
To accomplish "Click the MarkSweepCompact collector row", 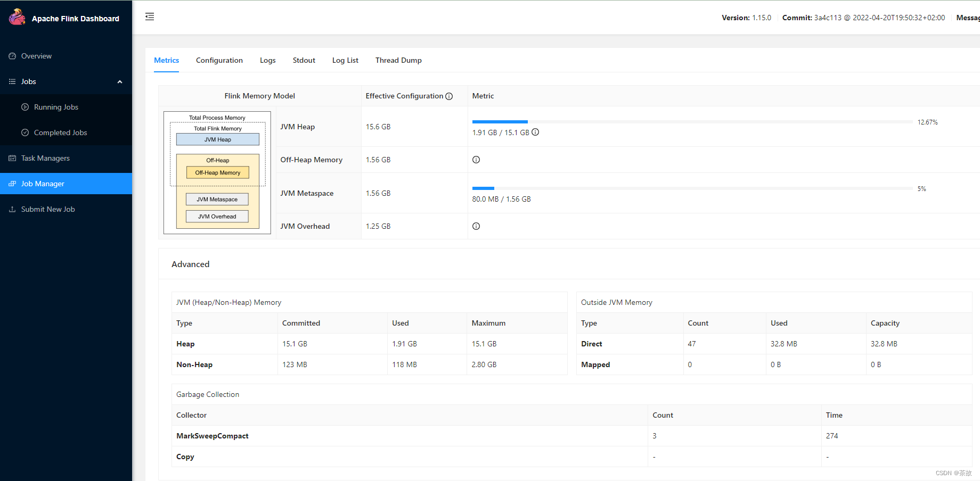I will (x=572, y=436).
